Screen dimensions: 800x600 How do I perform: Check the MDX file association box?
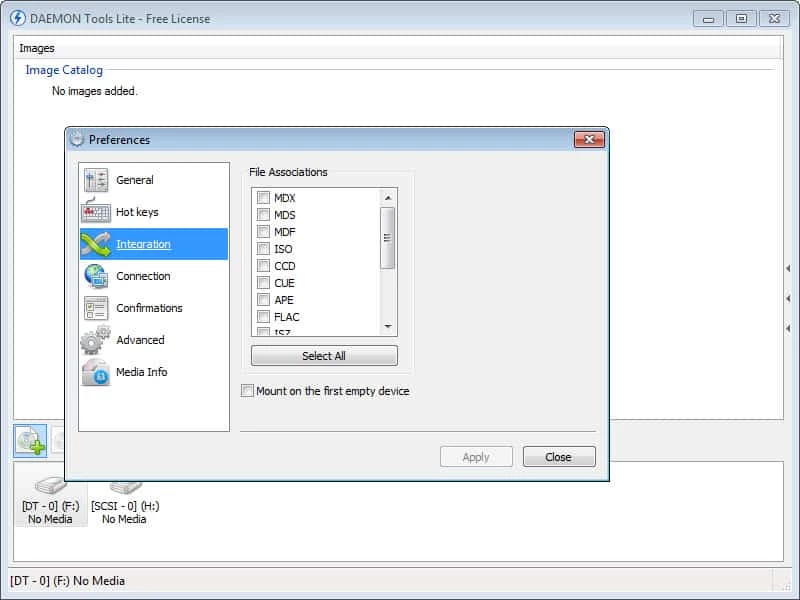click(x=264, y=198)
